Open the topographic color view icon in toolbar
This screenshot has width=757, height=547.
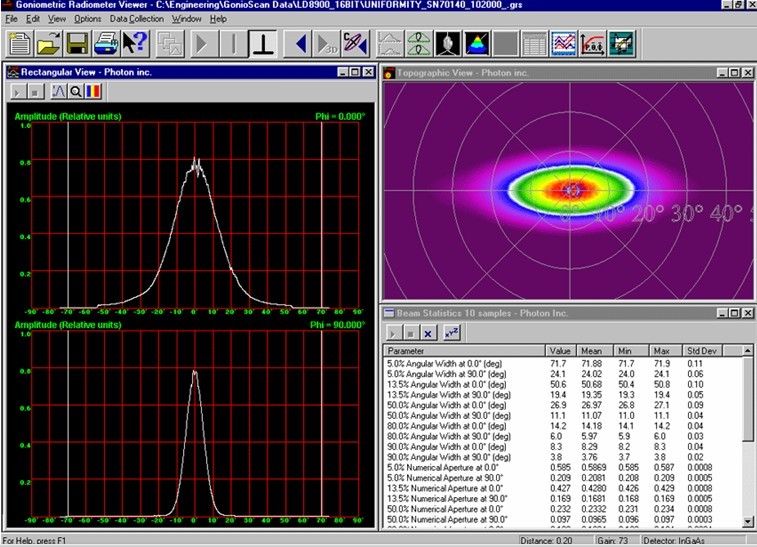[478, 43]
